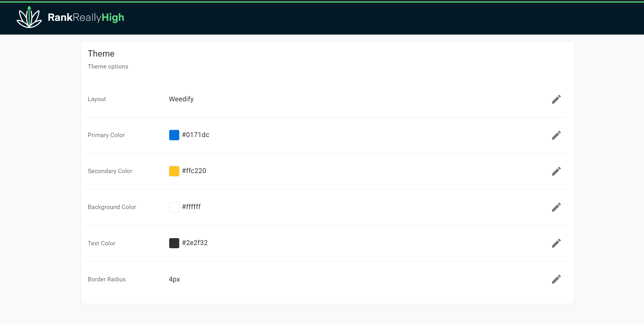
Task: Click Background Color edit pencil icon
Action: pos(556,207)
